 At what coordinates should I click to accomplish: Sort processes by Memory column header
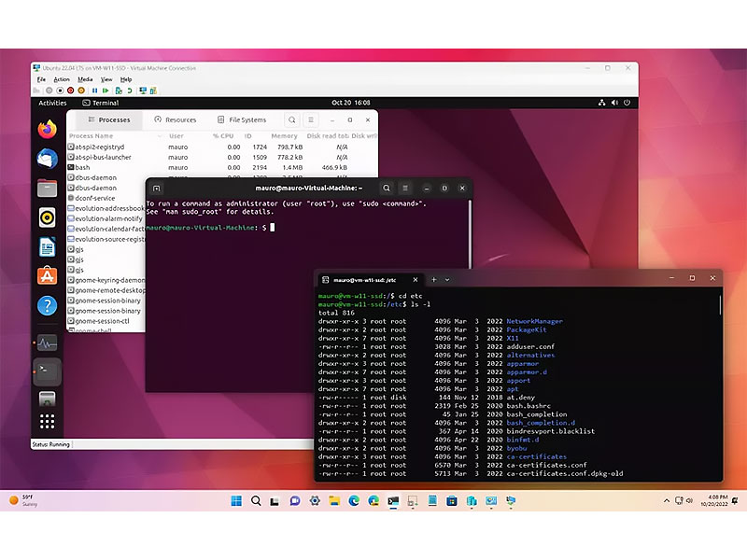tap(285, 136)
